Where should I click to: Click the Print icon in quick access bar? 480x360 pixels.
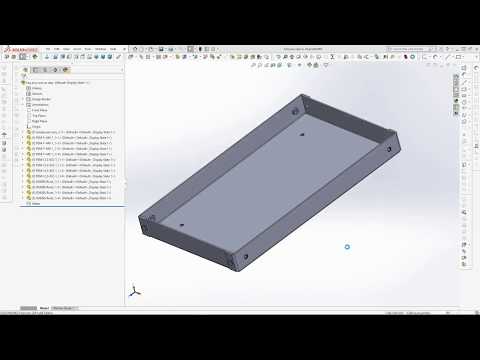click(x=171, y=49)
